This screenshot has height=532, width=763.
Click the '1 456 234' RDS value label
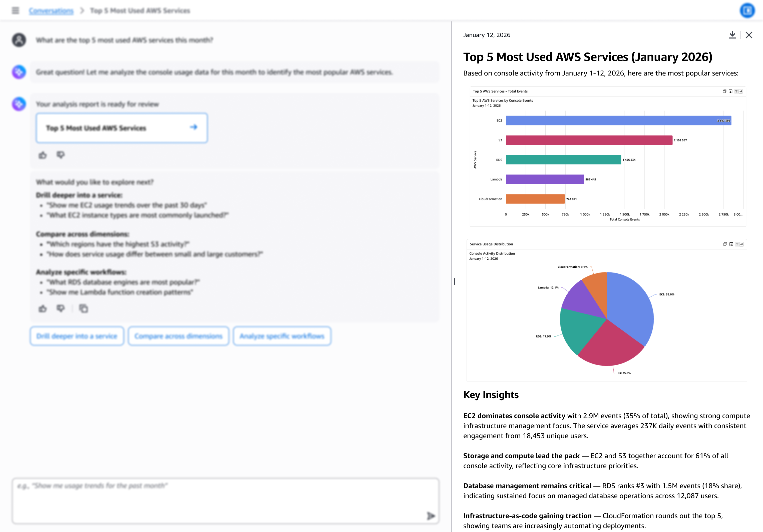click(629, 160)
